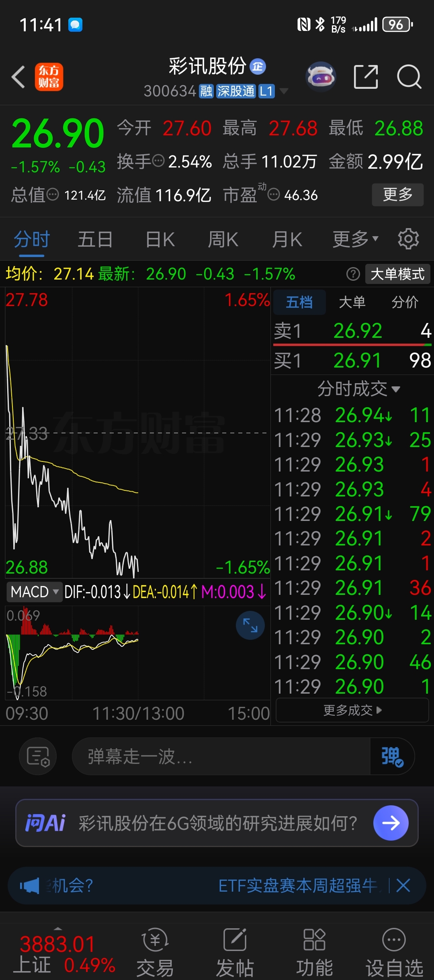Tap the L1 quote level badge
The width and height of the screenshot is (434, 980).
point(266,91)
